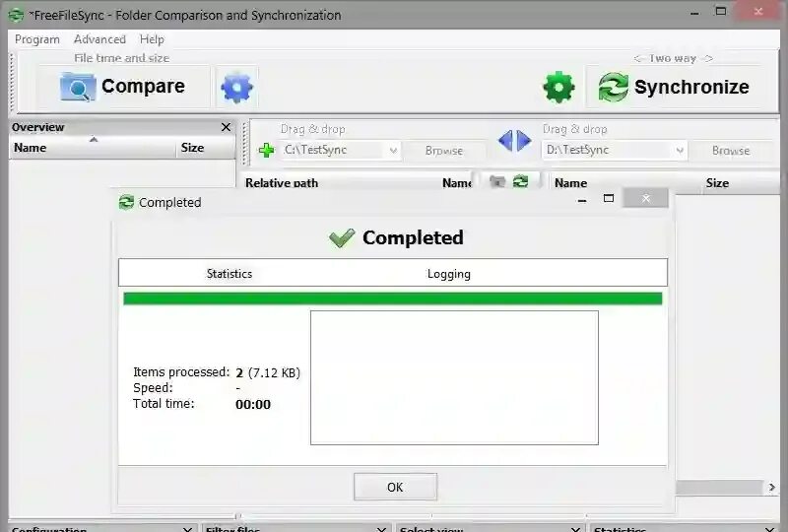
Task: Open synchronization settings green gear
Action: coord(558,87)
